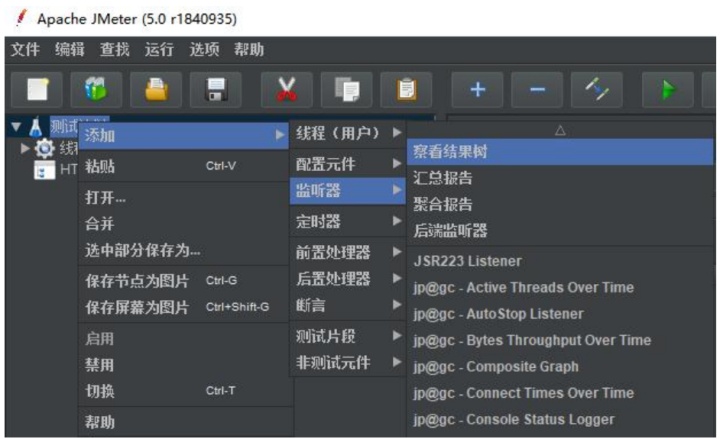
Task: Choose 选中部分保存为... menu entry
Action: pos(184,250)
